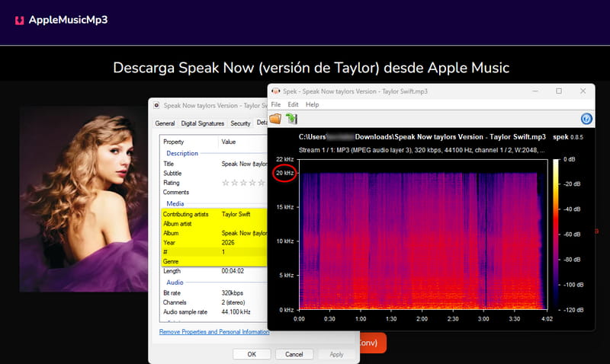Select the Channels value 2 (stereo)
Screen dimensions: 610x364
point(233,302)
